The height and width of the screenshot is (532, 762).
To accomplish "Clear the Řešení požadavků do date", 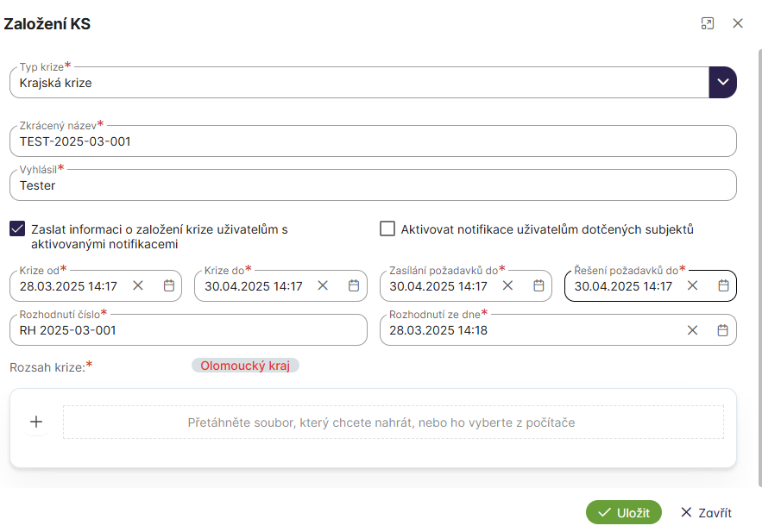I will (692, 285).
